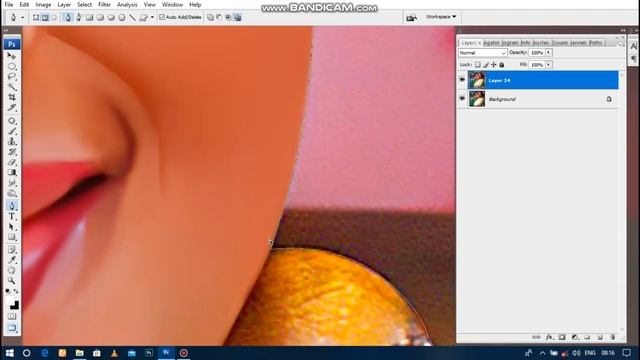
Task: Select the Crop tool
Action: point(12,97)
